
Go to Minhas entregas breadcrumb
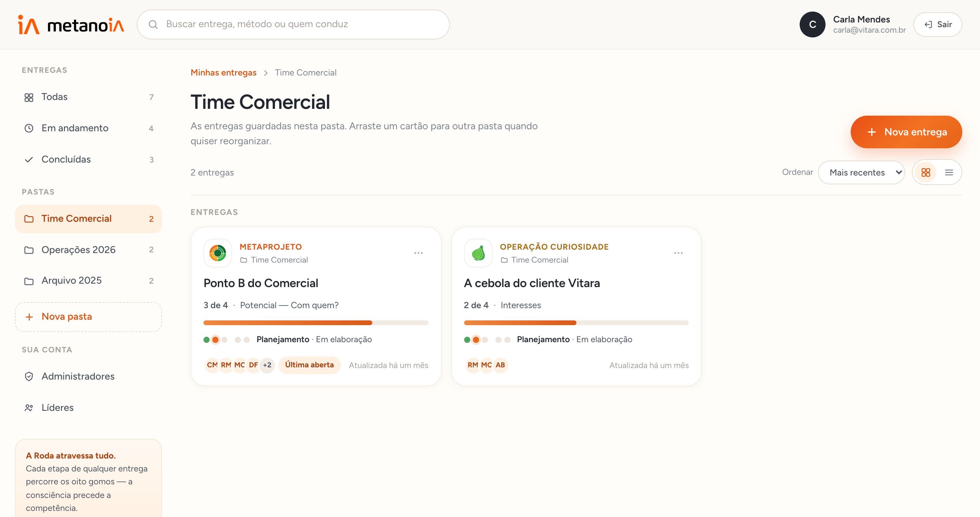[223, 72]
